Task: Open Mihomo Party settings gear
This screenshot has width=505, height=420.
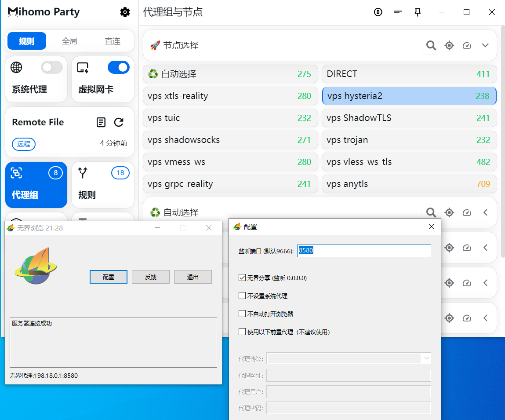Action: pos(125,12)
